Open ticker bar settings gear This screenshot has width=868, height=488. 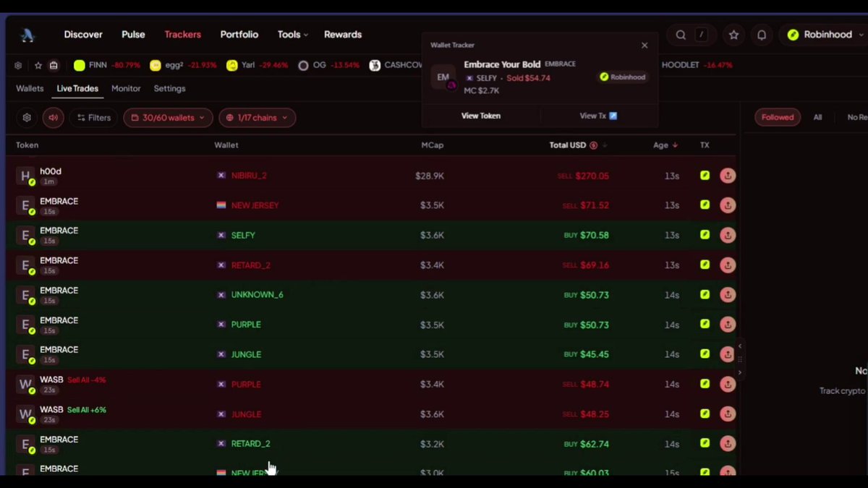pos(18,65)
